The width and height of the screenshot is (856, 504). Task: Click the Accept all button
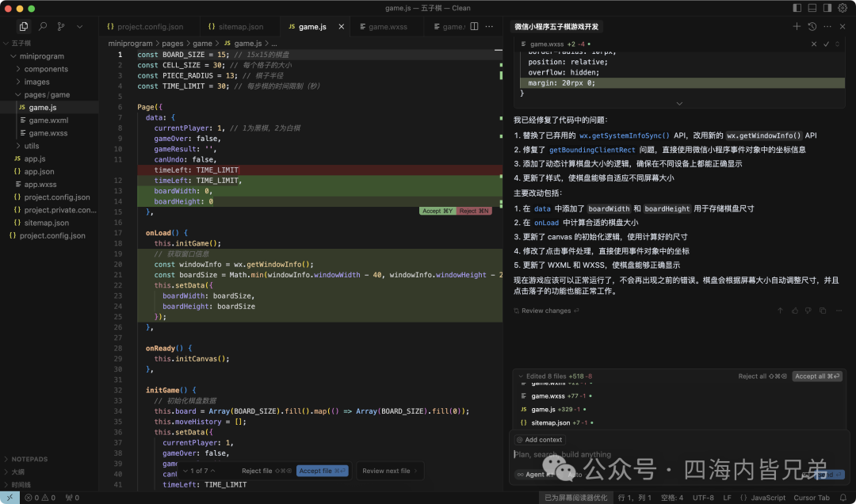[817, 376]
